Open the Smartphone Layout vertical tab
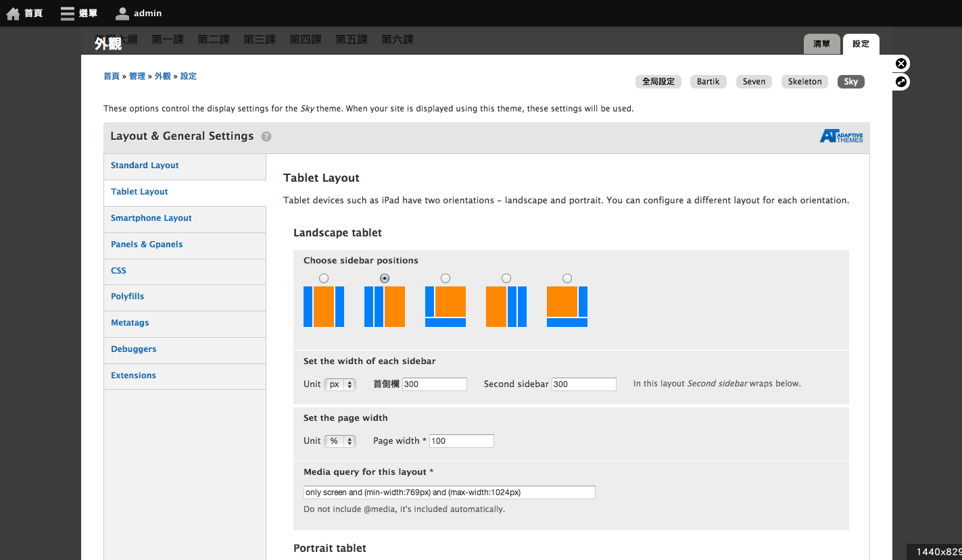Viewport: 962px width, 560px height. click(185, 218)
